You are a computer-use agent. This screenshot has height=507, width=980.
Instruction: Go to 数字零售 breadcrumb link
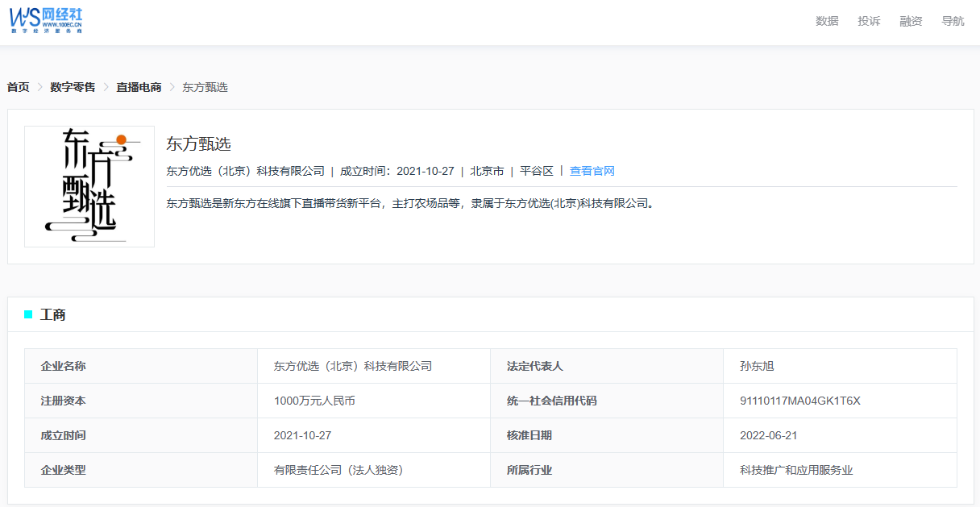(x=73, y=87)
